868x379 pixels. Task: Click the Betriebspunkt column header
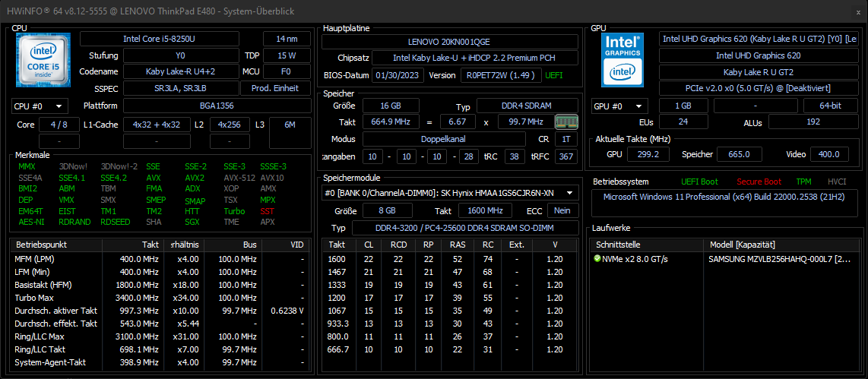pos(42,245)
